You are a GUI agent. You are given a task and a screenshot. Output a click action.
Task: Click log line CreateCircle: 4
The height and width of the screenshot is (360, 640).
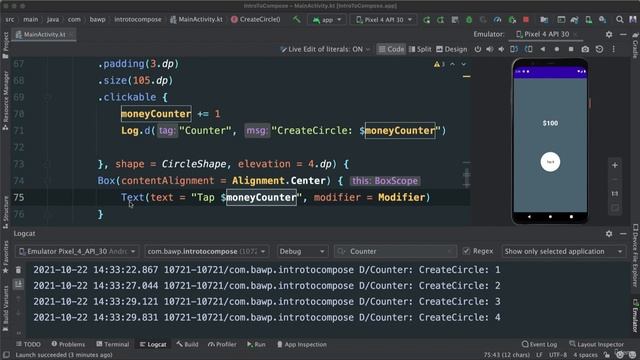click(x=267, y=317)
